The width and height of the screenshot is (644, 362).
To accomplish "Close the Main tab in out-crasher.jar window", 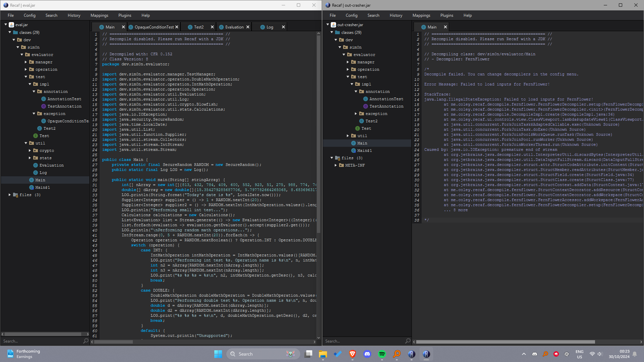I will pyautogui.click(x=445, y=27).
